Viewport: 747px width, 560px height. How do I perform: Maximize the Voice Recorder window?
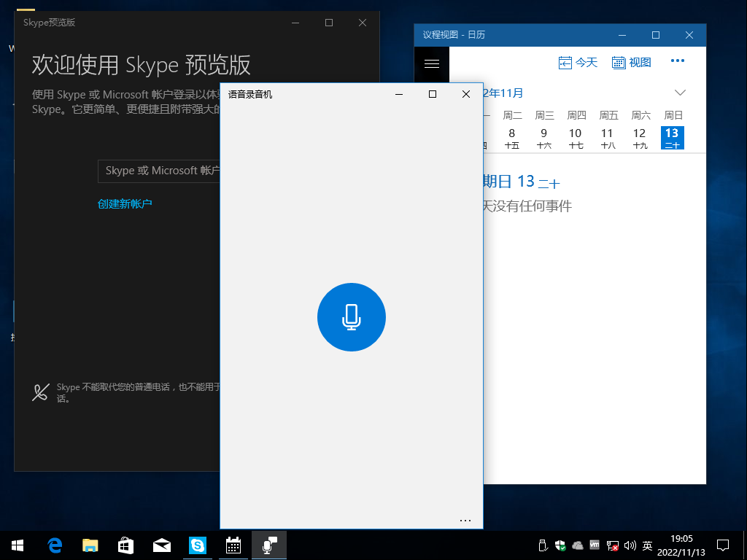(x=433, y=94)
